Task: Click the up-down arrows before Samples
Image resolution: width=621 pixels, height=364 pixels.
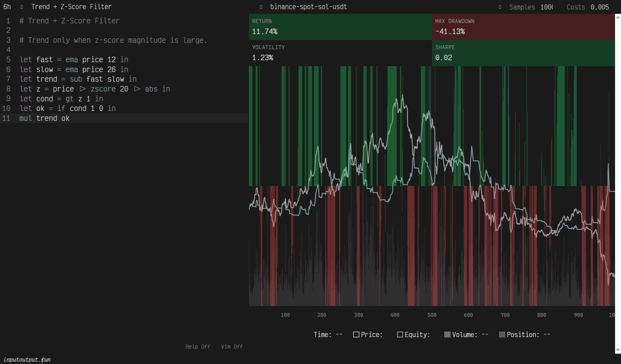Action: coord(500,7)
